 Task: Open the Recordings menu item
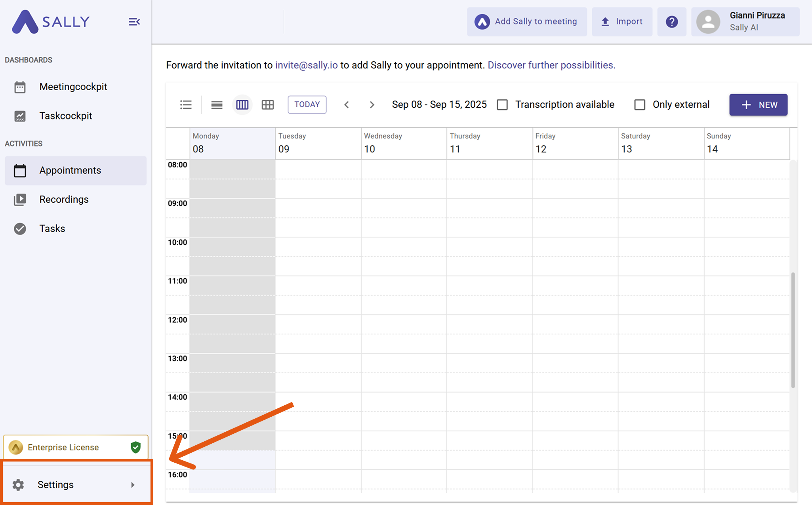pyautogui.click(x=64, y=199)
